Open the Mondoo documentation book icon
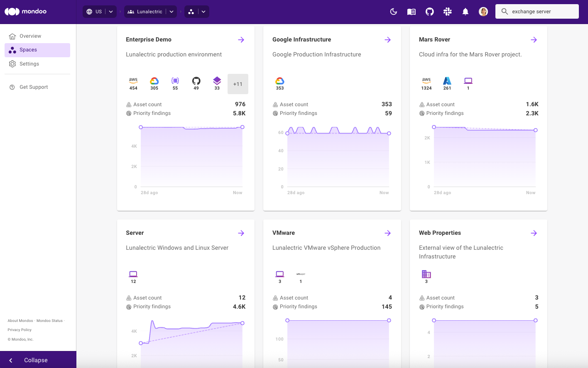 pos(411,11)
